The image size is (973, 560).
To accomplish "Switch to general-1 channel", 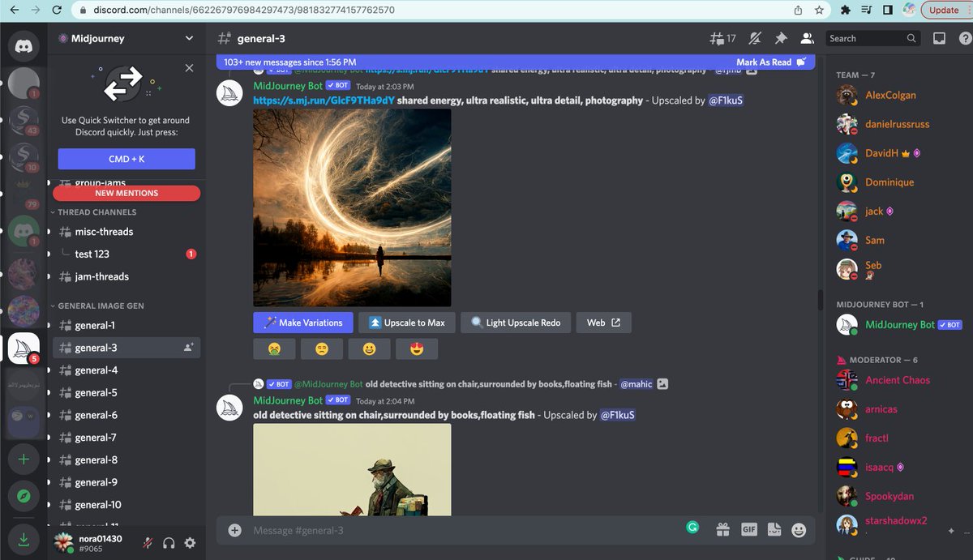I will point(126,325).
